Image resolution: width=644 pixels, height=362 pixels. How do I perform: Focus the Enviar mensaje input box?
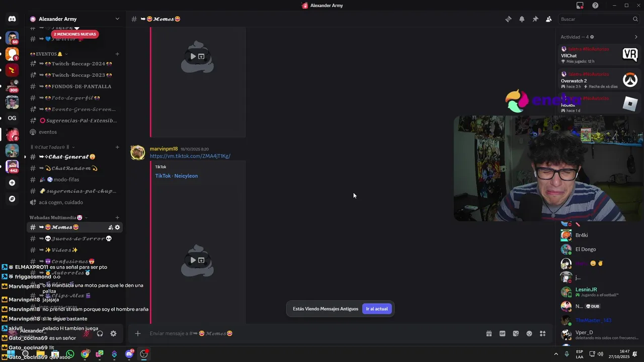pos(312,333)
